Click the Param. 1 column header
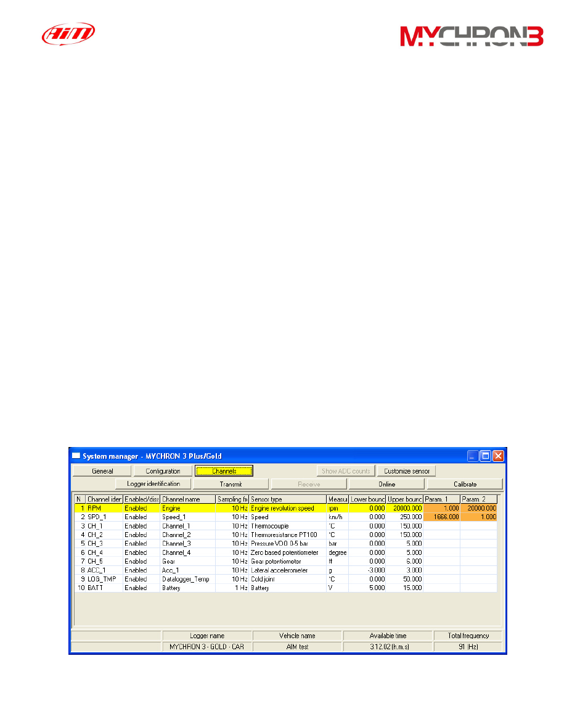The height and width of the screenshot is (714, 588). point(442,499)
